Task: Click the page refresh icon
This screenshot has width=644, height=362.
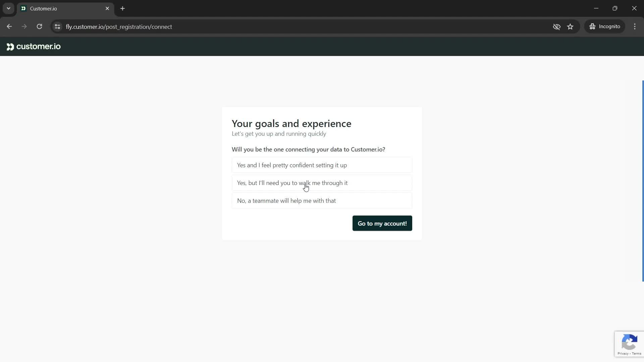Action: tap(39, 26)
